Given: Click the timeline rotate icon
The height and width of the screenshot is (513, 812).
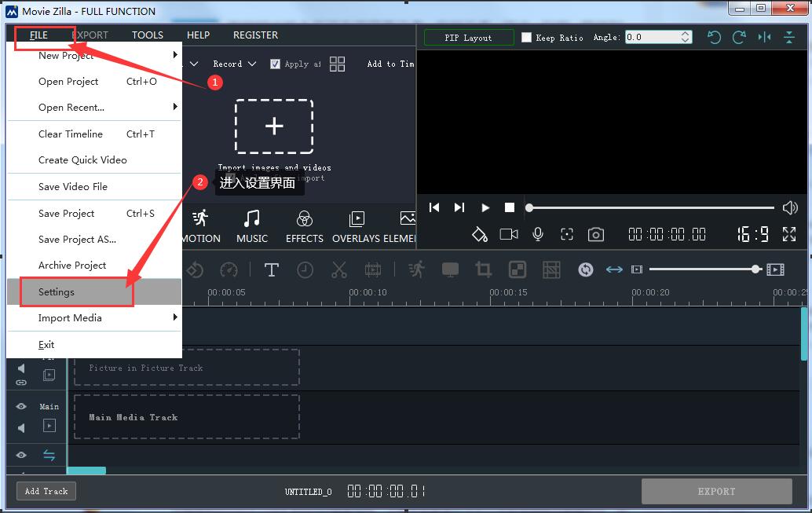Looking at the screenshot, I should pyautogui.click(x=196, y=270).
